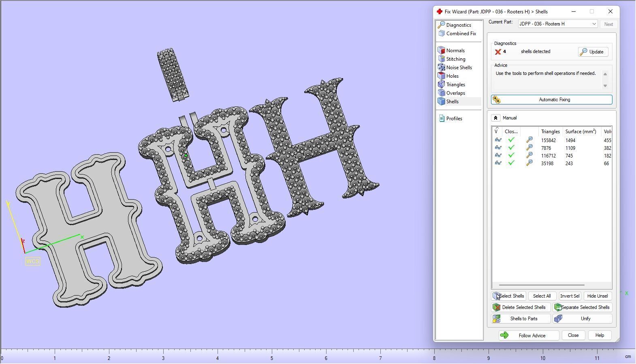Open the Combined Fix page
The width and height of the screenshot is (636, 364).
coord(461,34)
